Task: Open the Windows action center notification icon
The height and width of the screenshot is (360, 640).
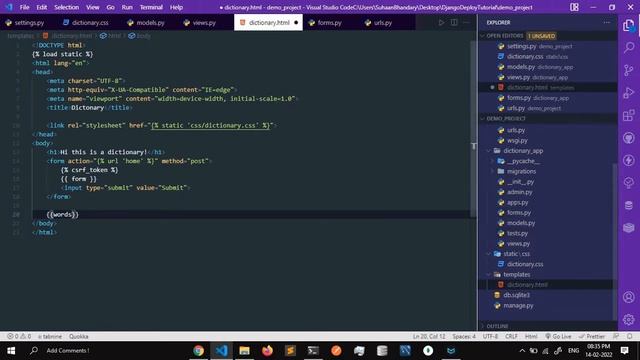Action: point(624,351)
